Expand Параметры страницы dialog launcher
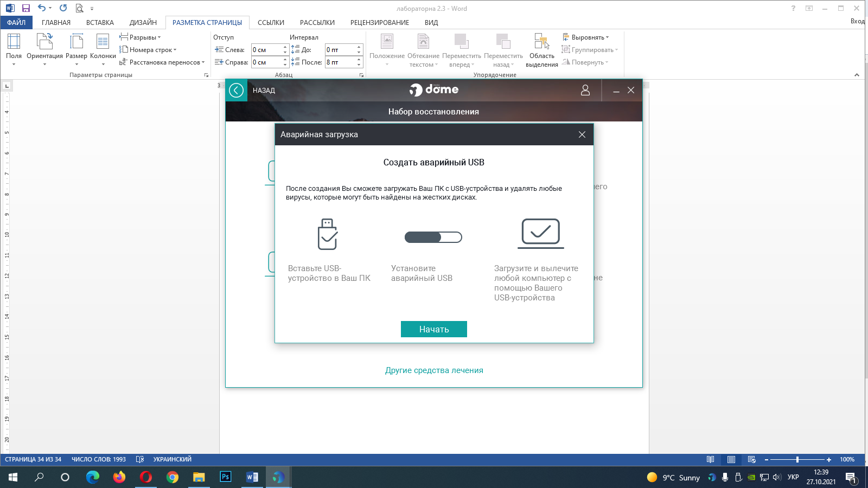 (x=206, y=75)
